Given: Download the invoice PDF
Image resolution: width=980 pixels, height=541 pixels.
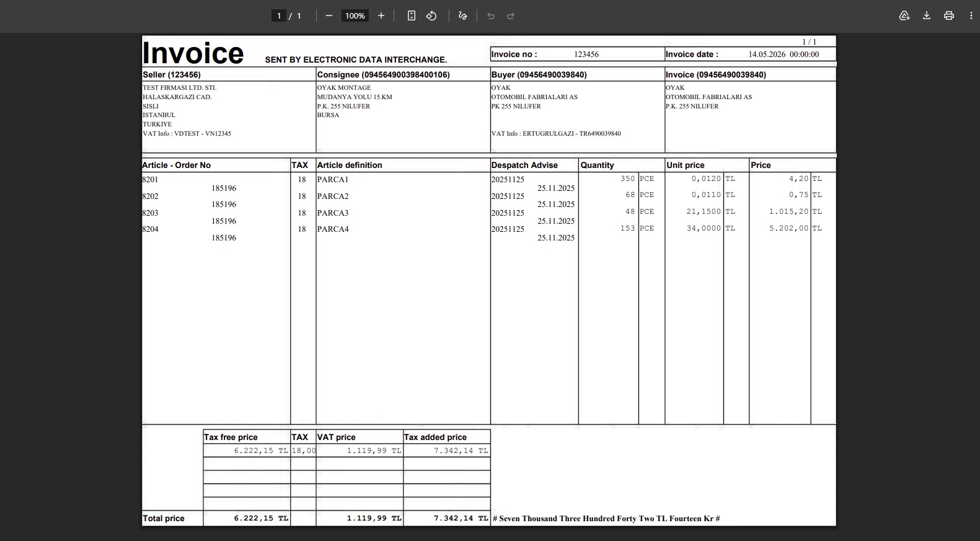Looking at the screenshot, I should click(927, 15).
